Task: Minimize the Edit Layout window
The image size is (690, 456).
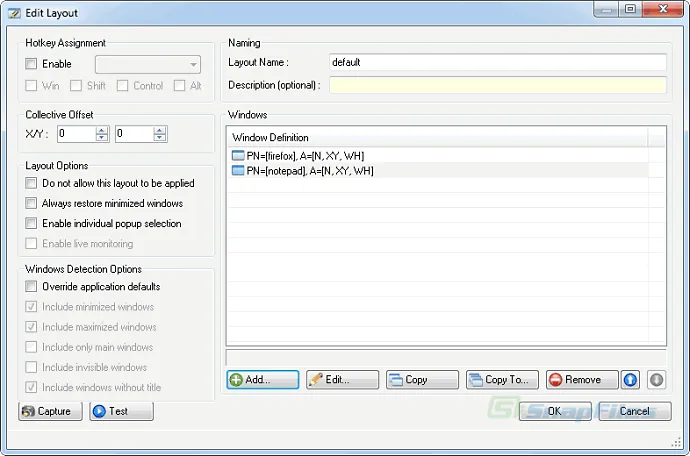Action: [606, 9]
